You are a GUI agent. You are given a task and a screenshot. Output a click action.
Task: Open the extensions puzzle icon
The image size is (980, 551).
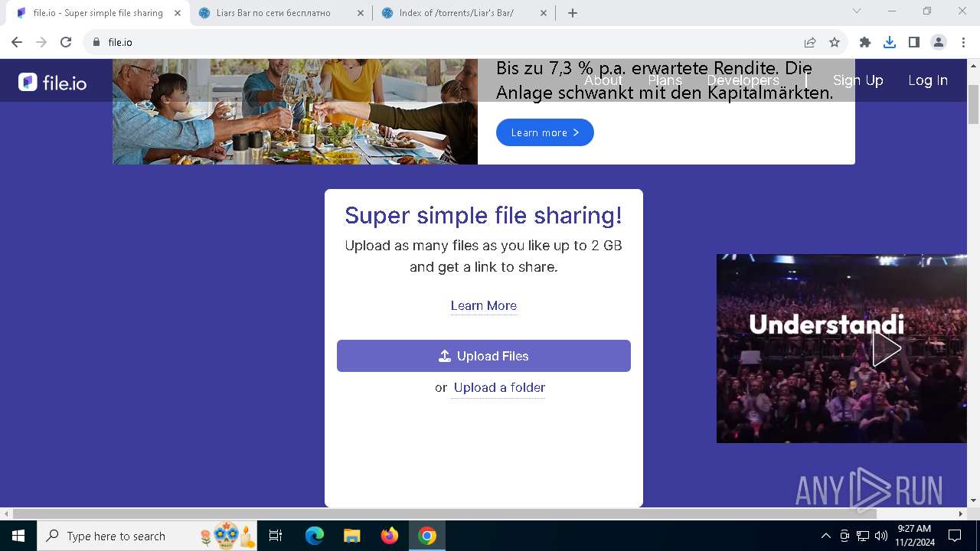pyautogui.click(x=865, y=42)
